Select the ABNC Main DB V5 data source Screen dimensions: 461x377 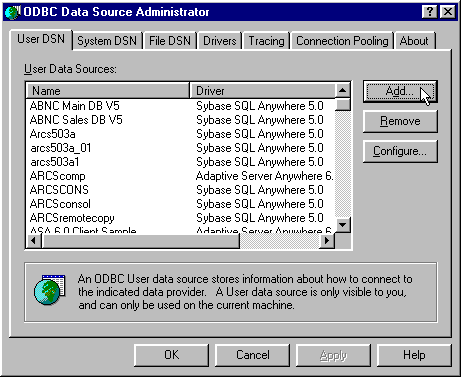click(x=74, y=106)
